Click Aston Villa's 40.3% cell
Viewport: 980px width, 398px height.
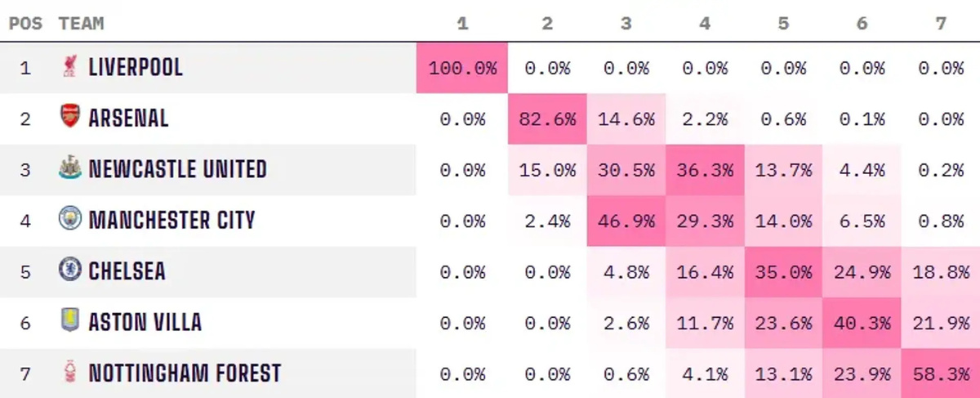(862, 323)
